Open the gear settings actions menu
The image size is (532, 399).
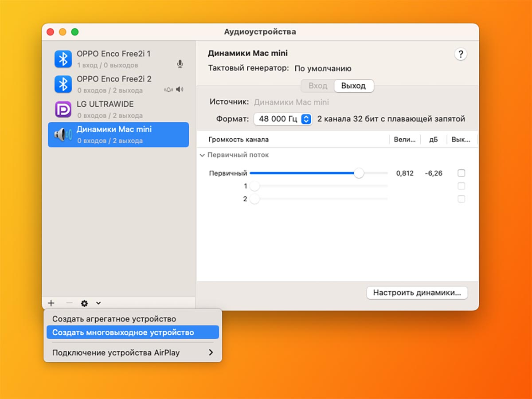pyautogui.click(x=84, y=303)
